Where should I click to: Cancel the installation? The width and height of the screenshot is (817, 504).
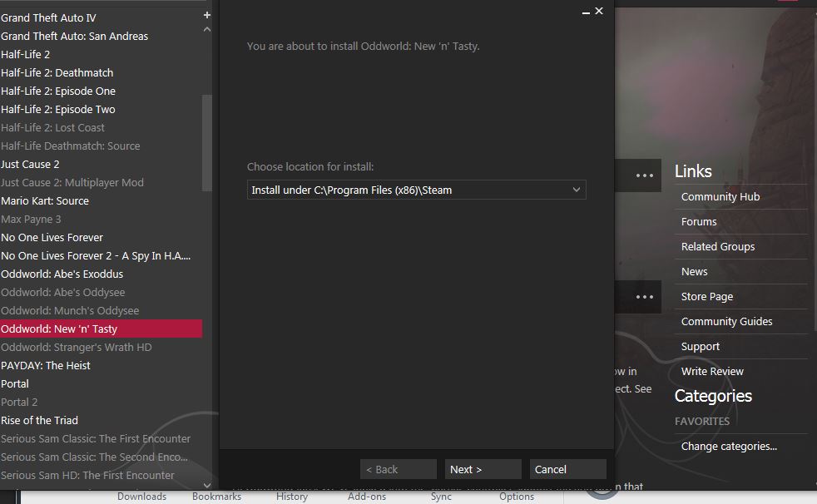click(x=567, y=469)
